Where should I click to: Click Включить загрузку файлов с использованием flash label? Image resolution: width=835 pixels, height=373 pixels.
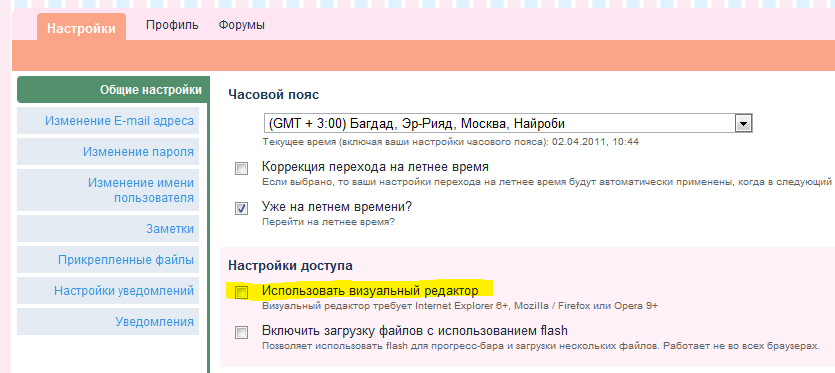click(414, 330)
